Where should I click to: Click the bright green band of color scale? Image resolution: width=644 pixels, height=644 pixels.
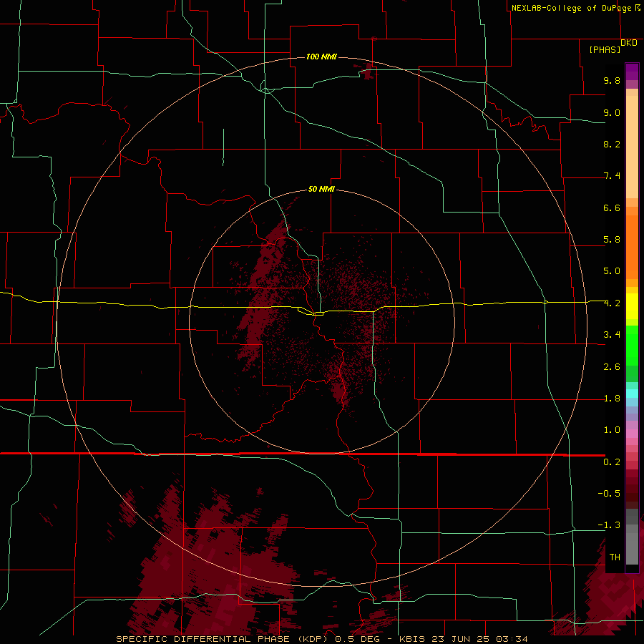(632, 345)
